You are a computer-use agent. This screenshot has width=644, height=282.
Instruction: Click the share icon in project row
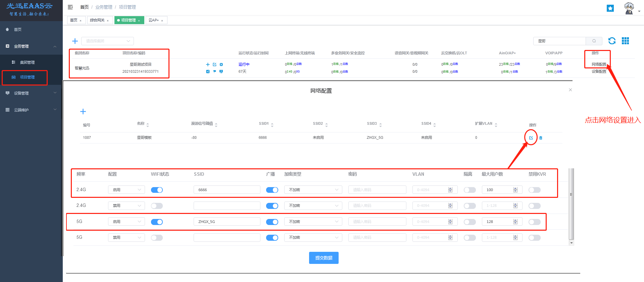tap(208, 71)
